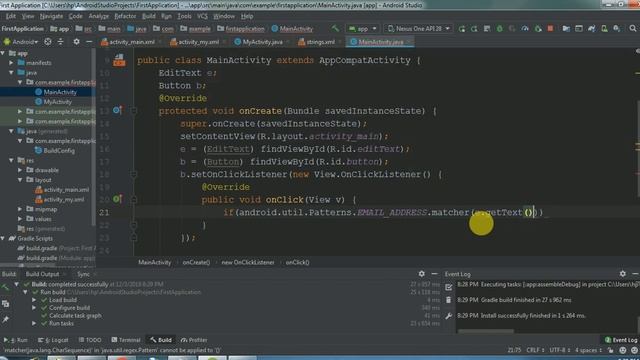Expand the drawable folder
The image size is (640, 360).
coord(20,170)
